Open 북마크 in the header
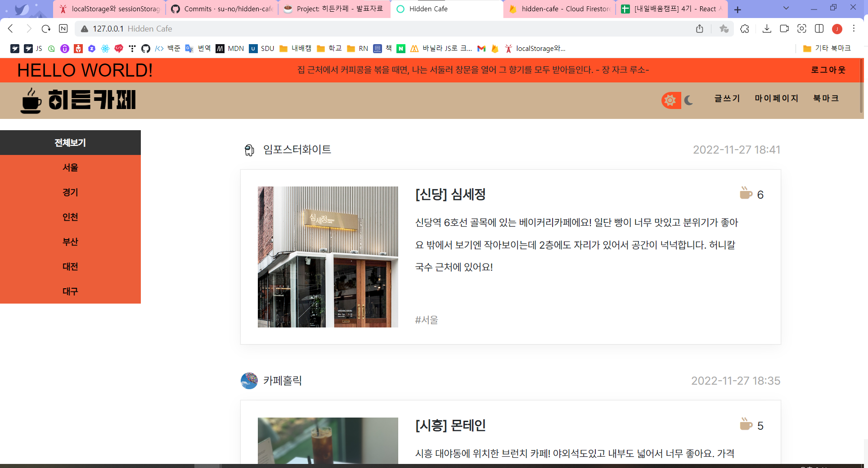The height and width of the screenshot is (468, 868). (x=826, y=98)
